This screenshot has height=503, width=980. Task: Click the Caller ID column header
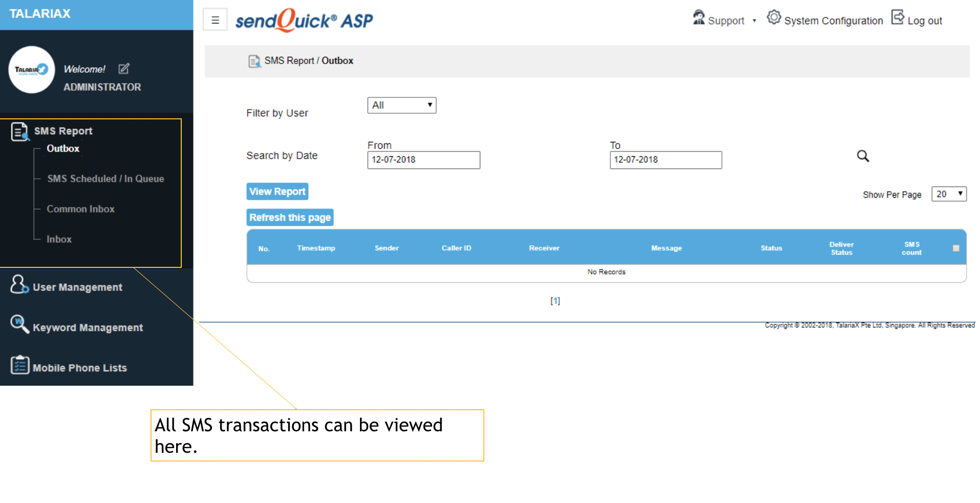(x=456, y=248)
